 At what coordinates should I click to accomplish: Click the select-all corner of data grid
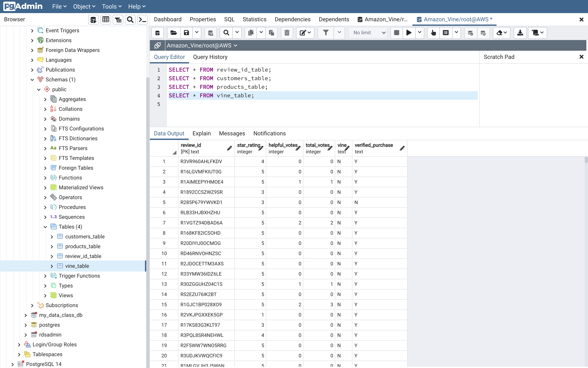pos(164,148)
